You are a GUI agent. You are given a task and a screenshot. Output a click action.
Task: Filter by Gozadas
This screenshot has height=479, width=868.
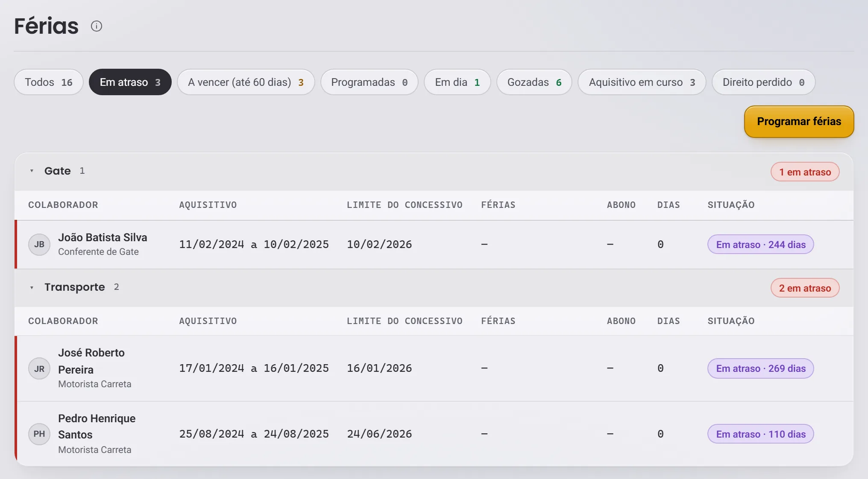pyautogui.click(x=534, y=82)
